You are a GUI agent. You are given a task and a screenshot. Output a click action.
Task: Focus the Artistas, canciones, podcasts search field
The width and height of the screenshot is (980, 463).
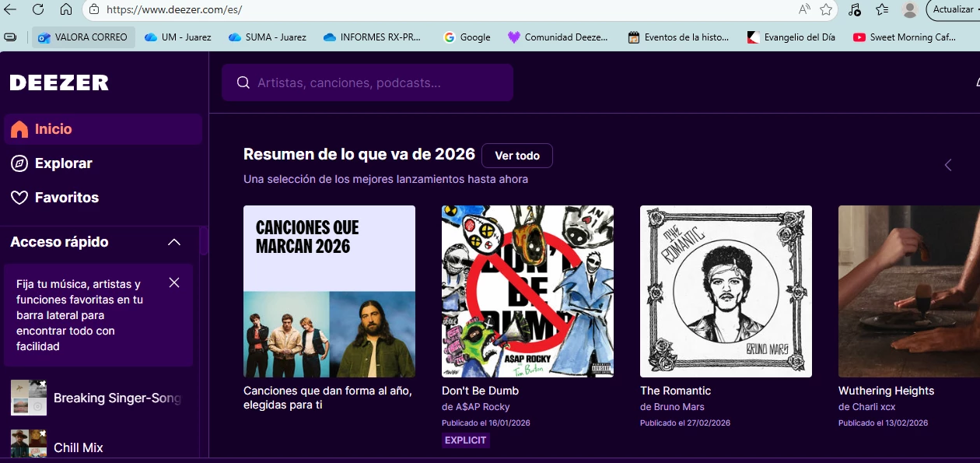(367, 82)
